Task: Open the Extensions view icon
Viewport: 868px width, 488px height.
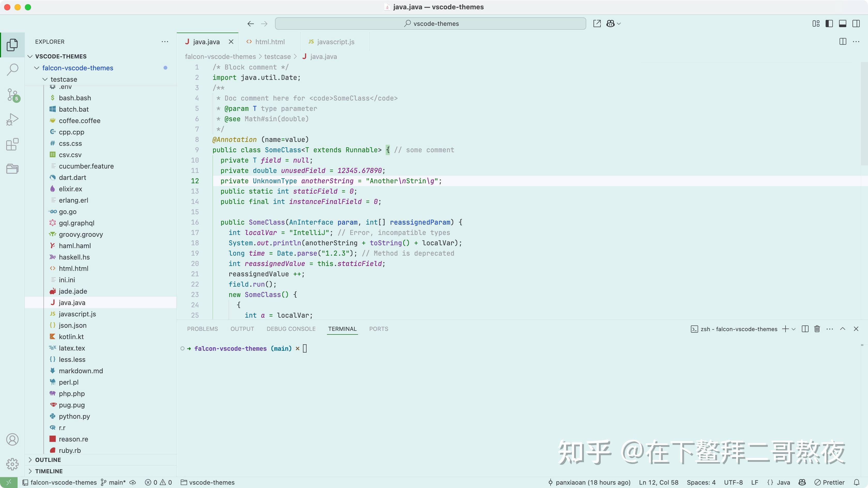Action: tap(12, 144)
